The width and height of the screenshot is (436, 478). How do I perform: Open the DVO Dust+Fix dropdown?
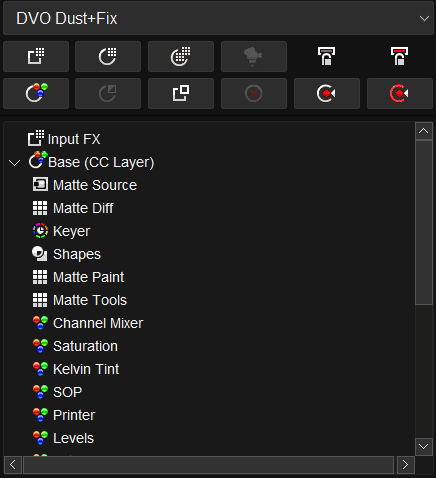point(218,18)
